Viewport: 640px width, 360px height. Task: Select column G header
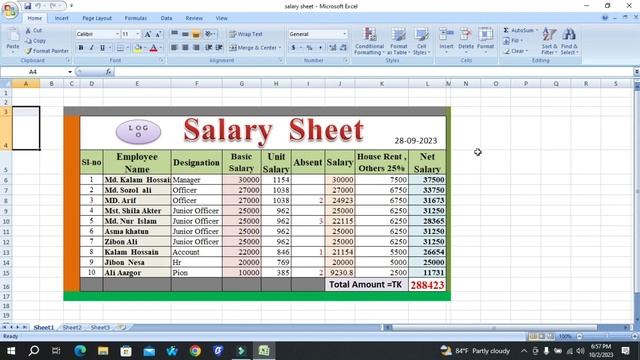(x=242, y=84)
